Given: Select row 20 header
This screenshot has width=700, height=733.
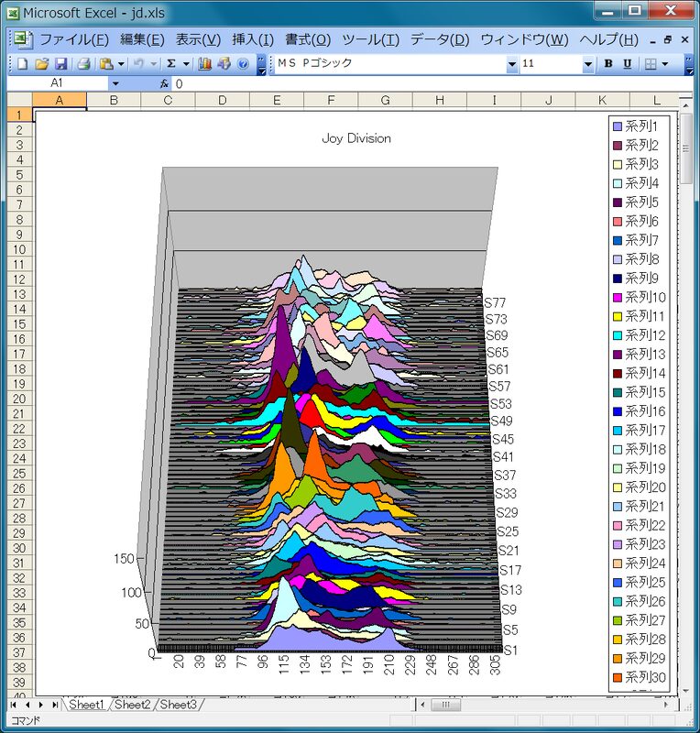Looking at the screenshot, I should click(x=19, y=399).
